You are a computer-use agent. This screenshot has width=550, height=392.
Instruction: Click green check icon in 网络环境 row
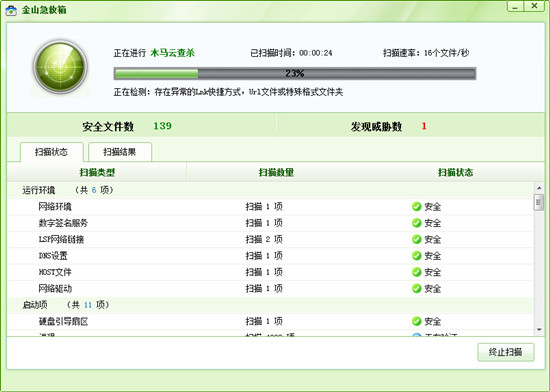point(416,207)
